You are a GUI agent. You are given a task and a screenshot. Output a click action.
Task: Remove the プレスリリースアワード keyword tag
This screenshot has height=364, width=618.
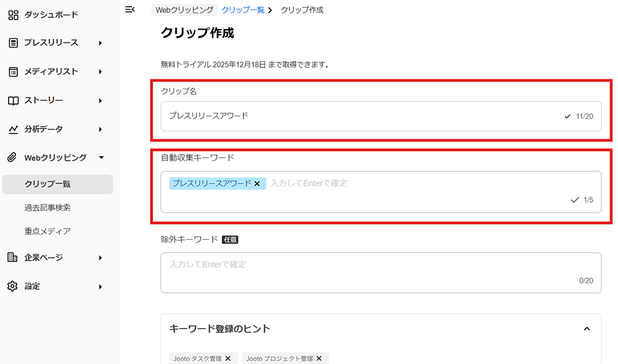258,184
